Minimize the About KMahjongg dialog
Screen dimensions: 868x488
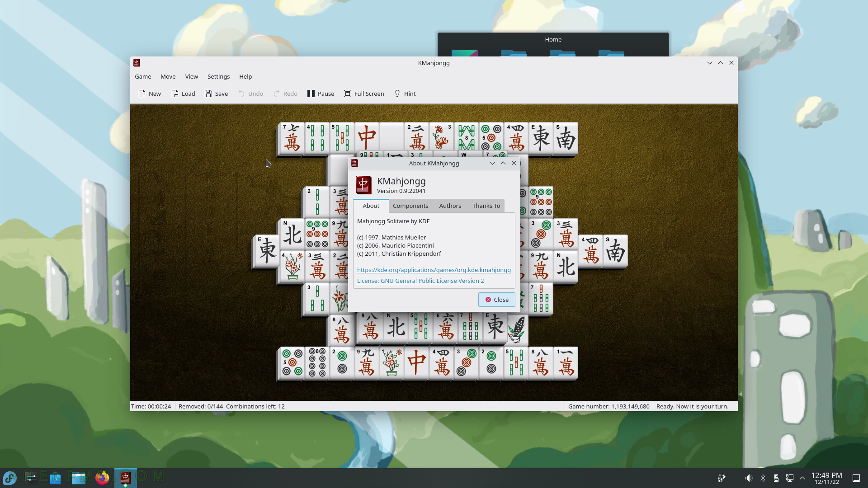tap(492, 163)
